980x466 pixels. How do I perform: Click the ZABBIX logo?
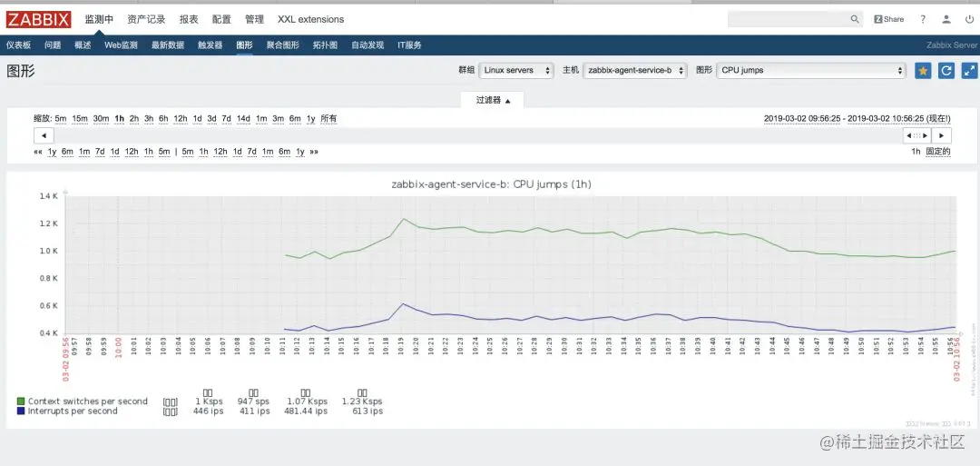[x=39, y=19]
